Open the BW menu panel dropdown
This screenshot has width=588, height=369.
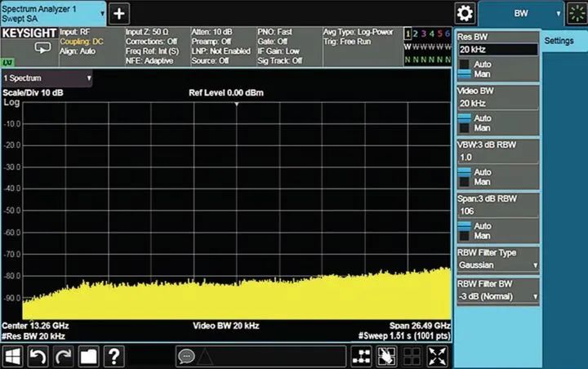click(x=522, y=13)
